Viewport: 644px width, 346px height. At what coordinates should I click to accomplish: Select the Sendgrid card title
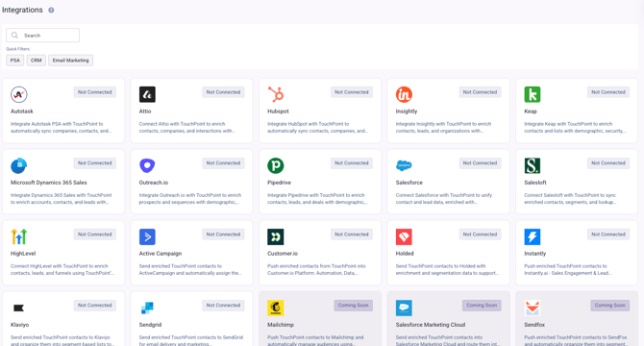[x=150, y=325]
